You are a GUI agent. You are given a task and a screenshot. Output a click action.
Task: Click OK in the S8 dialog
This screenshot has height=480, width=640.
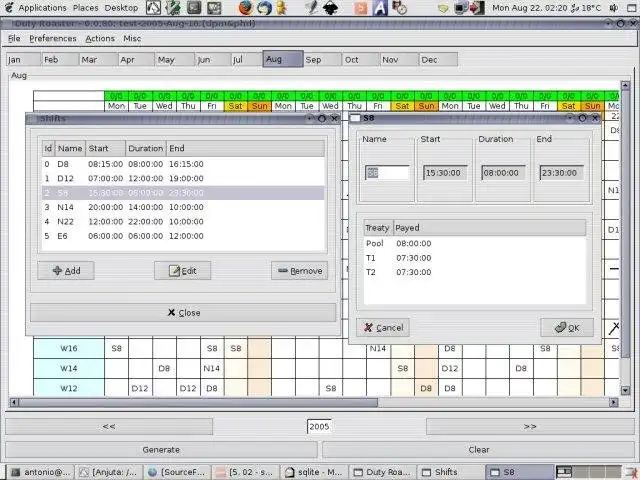(x=567, y=327)
